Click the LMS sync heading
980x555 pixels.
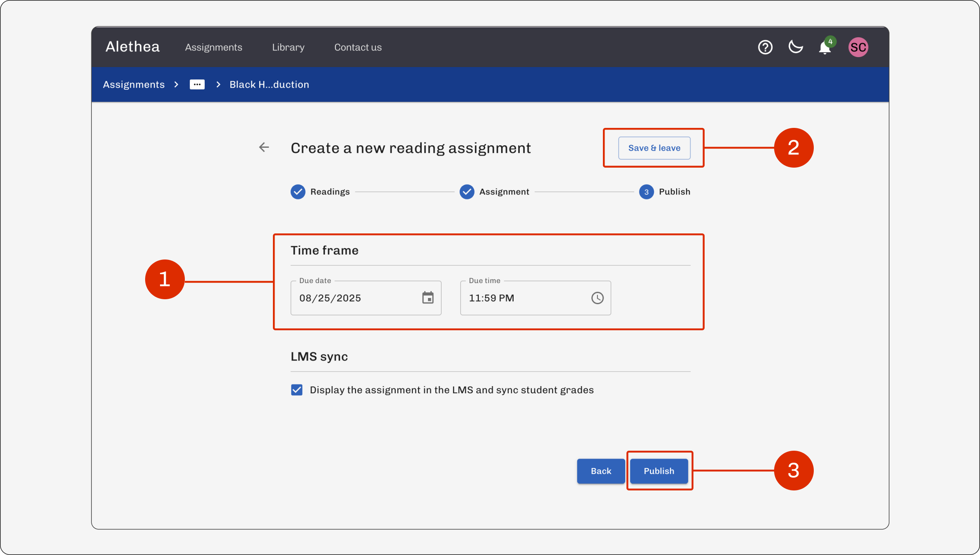(319, 356)
